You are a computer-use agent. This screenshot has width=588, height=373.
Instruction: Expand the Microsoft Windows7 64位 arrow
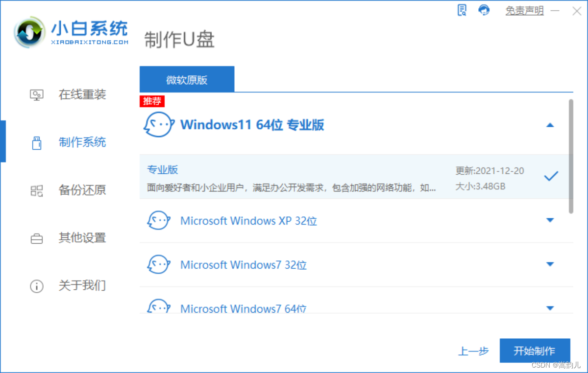click(550, 308)
